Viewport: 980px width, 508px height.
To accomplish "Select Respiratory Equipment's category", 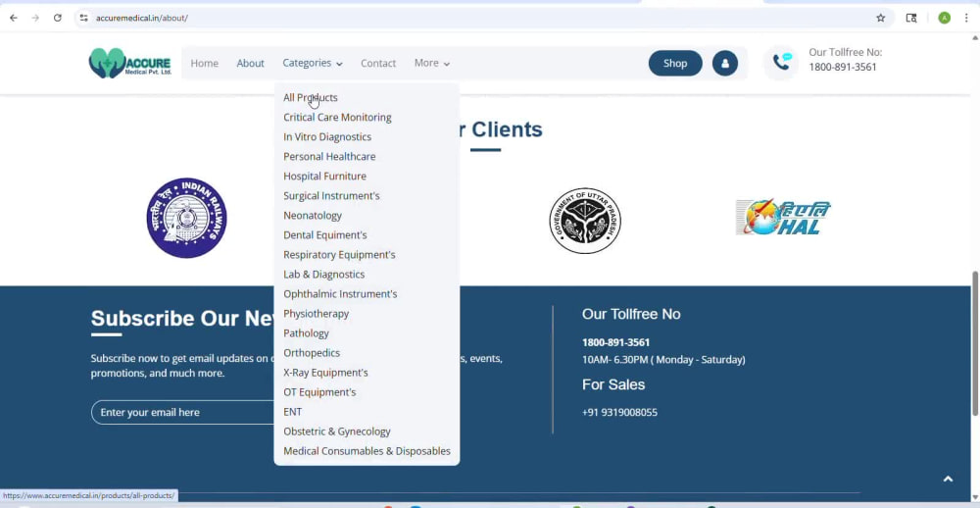I will tap(339, 255).
